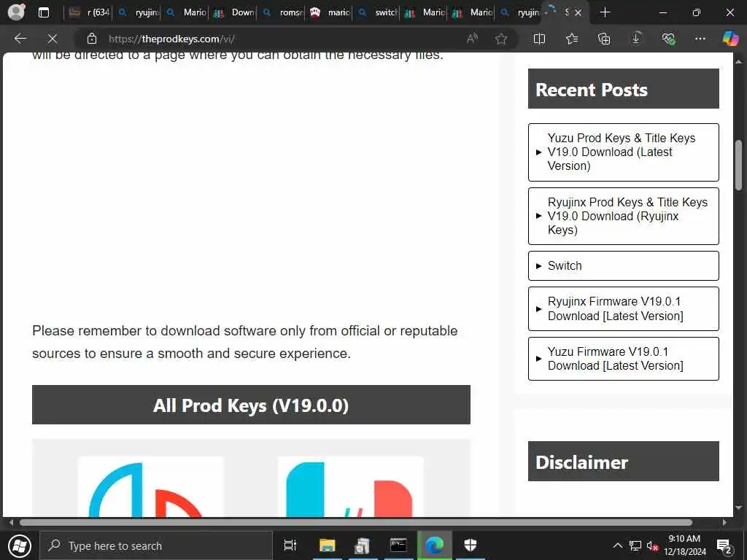This screenshot has height=560, width=747.
Task: Click the scroll-up arrow of vertical scrollbar
Action: [x=739, y=61]
